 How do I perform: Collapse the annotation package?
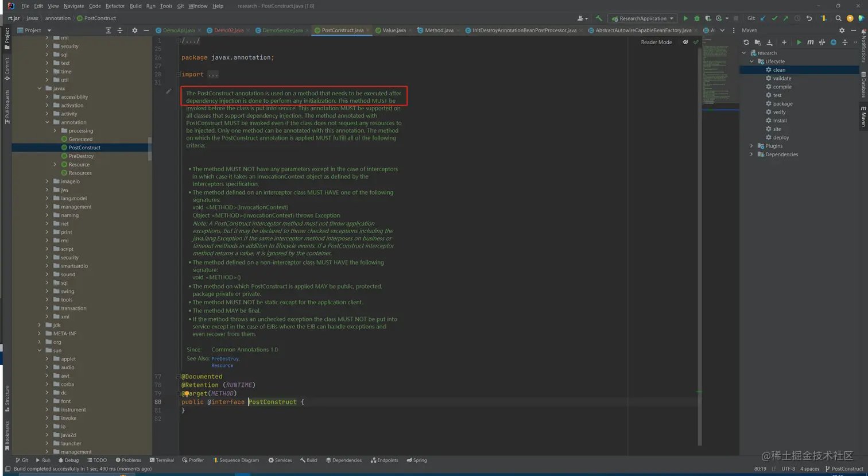tap(47, 122)
